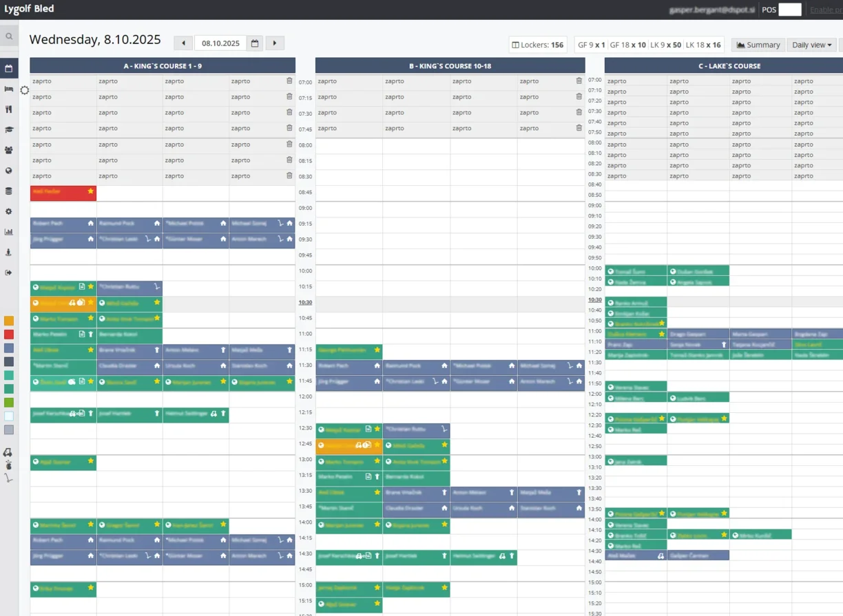Click the Summary button
This screenshot has width=843, height=616.
pyautogui.click(x=758, y=45)
